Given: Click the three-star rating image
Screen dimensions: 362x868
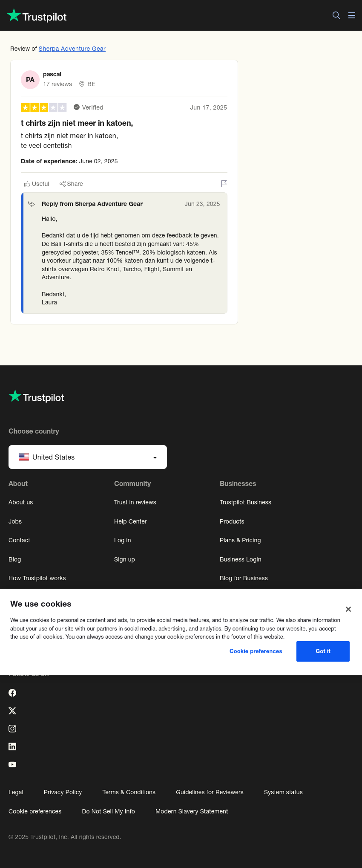Looking at the screenshot, I should pos(44,107).
